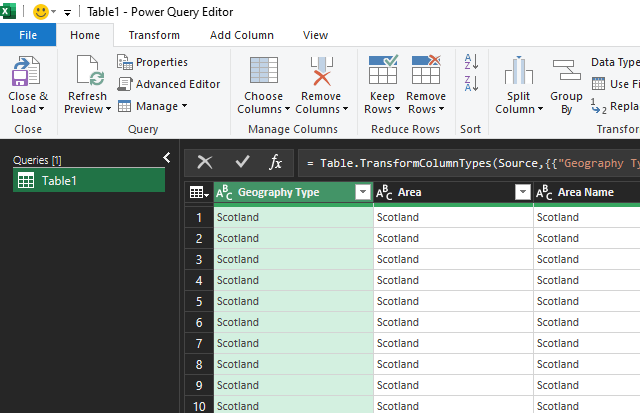Click the Group By icon
The height and width of the screenshot is (413, 640).
(x=567, y=70)
